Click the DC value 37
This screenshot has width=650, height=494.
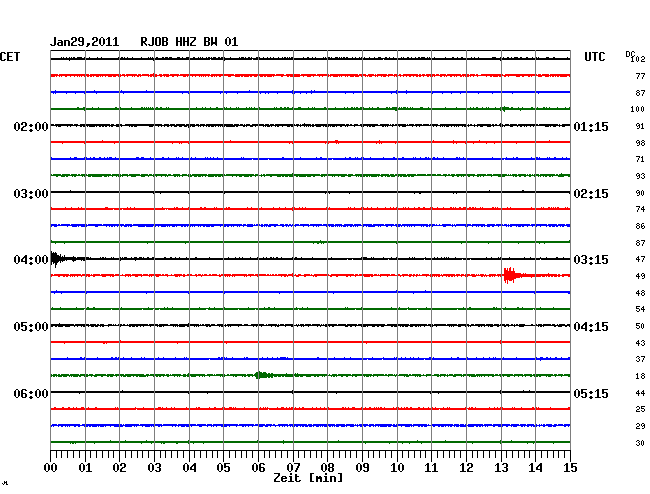pyautogui.click(x=640, y=359)
